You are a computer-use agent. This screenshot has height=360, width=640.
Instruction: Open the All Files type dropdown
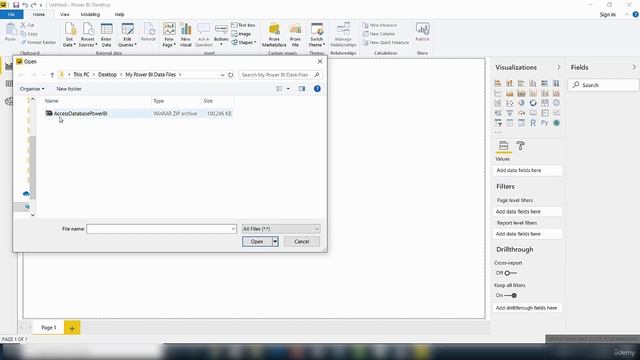pyautogui.click(x=281, y=229)
